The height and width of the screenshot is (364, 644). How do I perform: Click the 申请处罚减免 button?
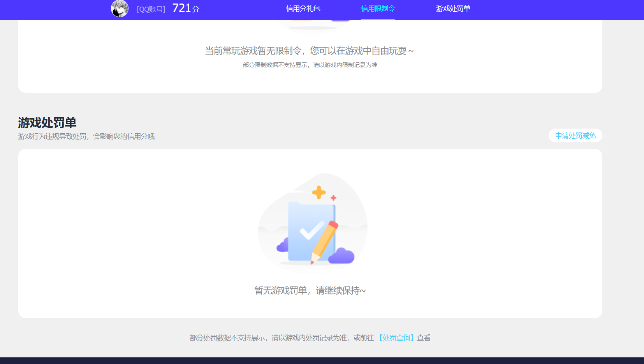coord(575,136)
